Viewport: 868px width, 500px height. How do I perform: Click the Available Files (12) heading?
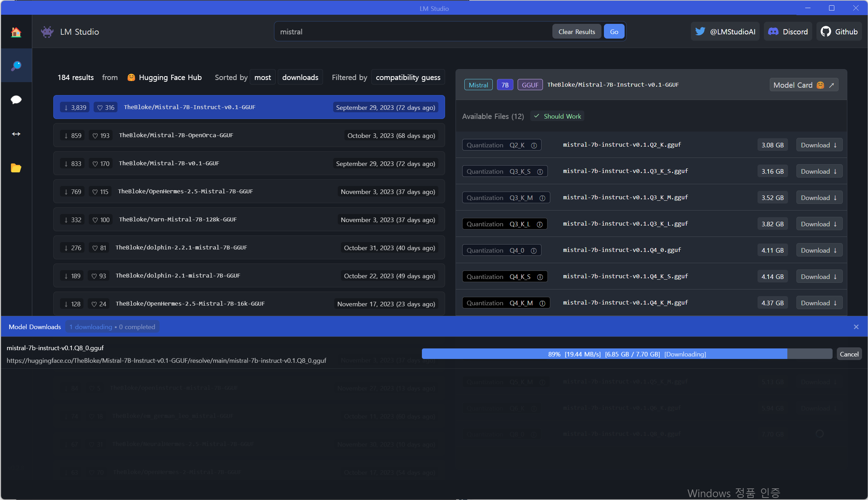(493, 116)
